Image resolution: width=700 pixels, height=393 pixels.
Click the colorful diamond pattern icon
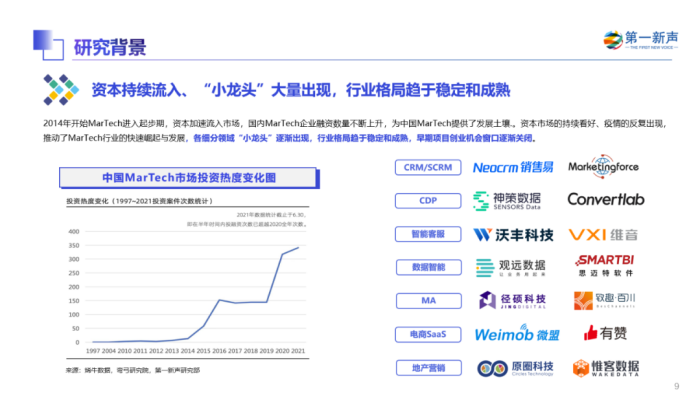click(61, 90)
